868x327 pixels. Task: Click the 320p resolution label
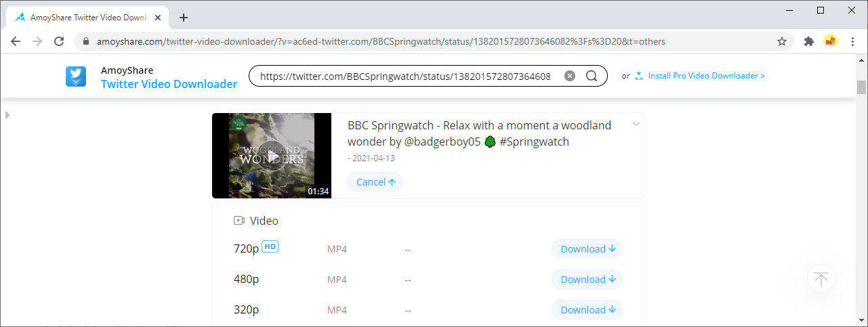pos(247,310)
